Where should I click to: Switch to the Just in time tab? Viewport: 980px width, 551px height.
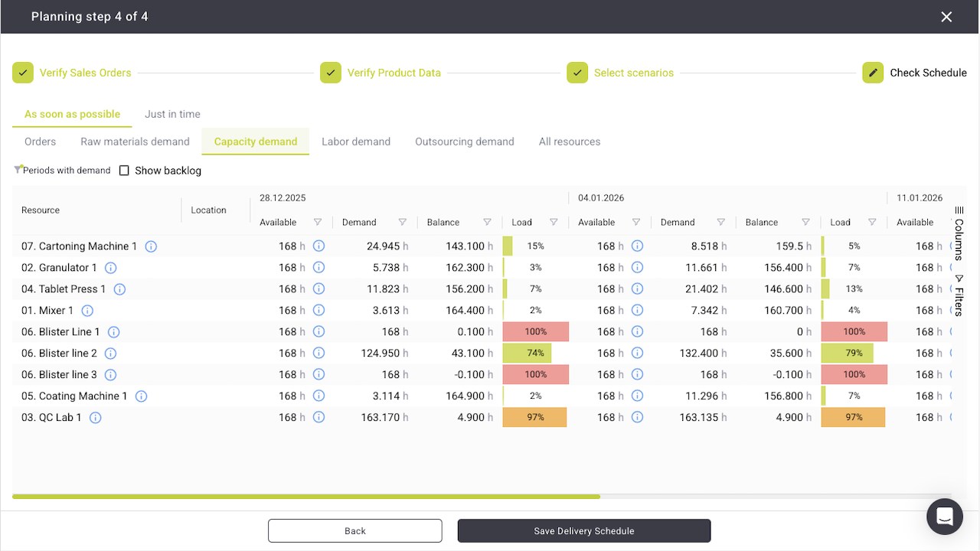tap(172, 114)
